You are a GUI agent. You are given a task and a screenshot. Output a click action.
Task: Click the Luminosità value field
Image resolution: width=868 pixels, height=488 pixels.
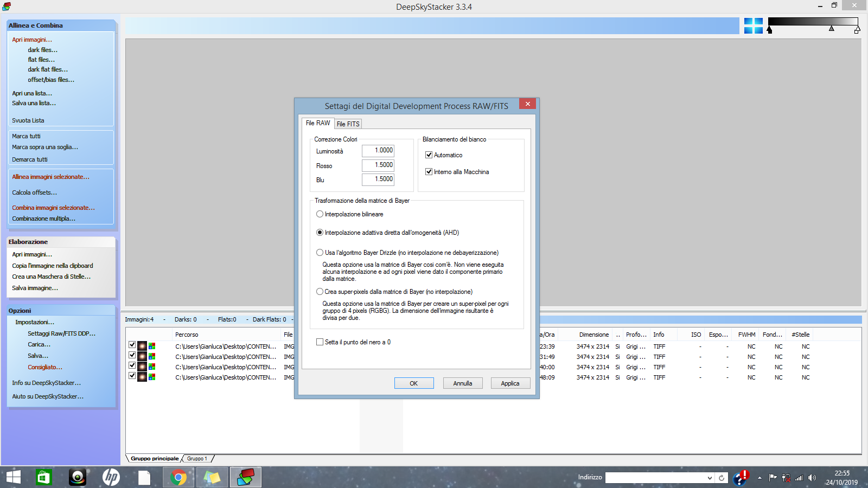[378, 151]
